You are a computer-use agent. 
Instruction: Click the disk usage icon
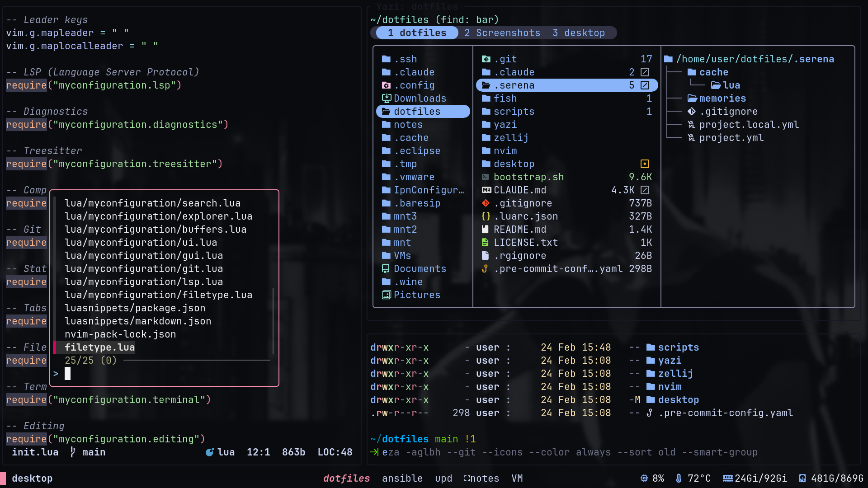coord(802,479)
